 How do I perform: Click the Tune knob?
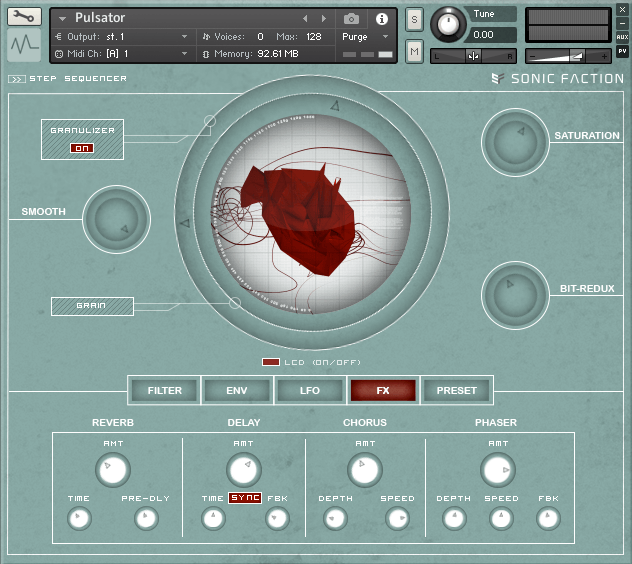point(448,24)
